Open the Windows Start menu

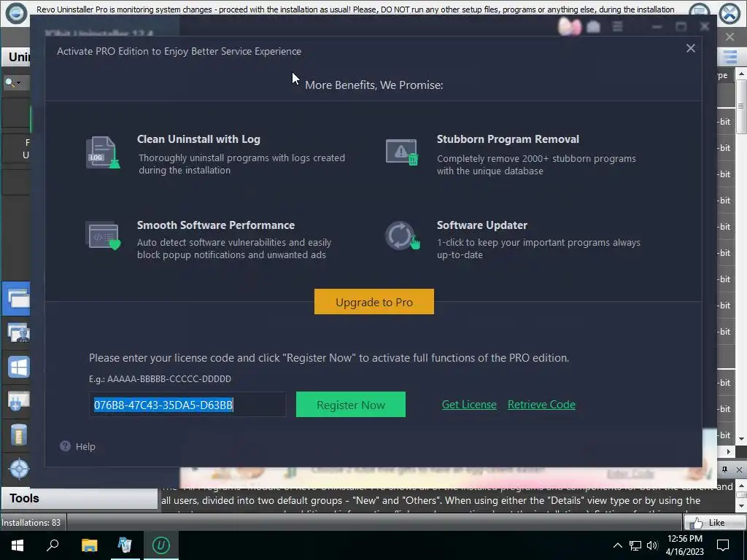coord(18,545)
